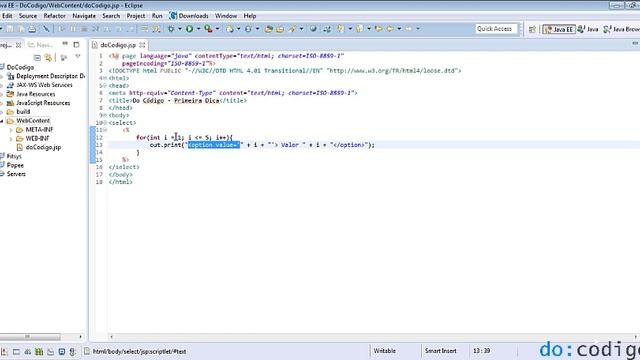Switch to the Java perspective
640x360 pixels.
[x=588, y=29]
